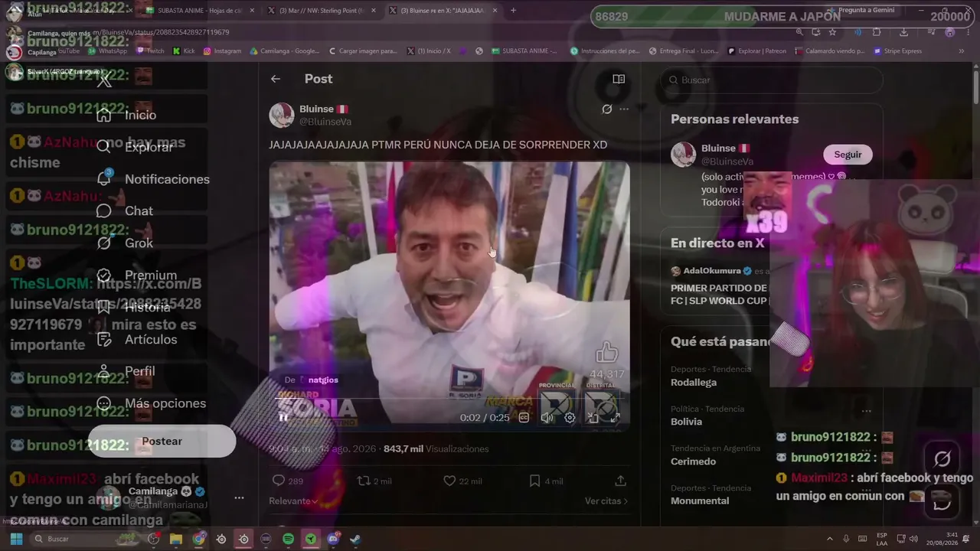Open the Instagram bookmark
Image resolution: width=980 pixels, height=551 pixels.
point(222,51)
